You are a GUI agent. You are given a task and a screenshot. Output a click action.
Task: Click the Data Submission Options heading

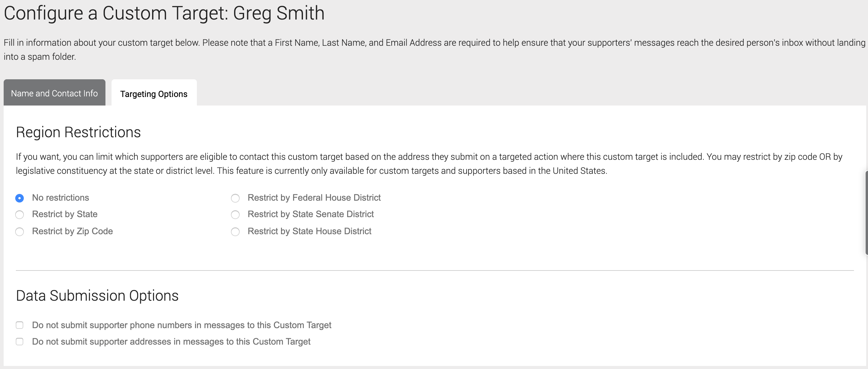(x=97, y=296)
